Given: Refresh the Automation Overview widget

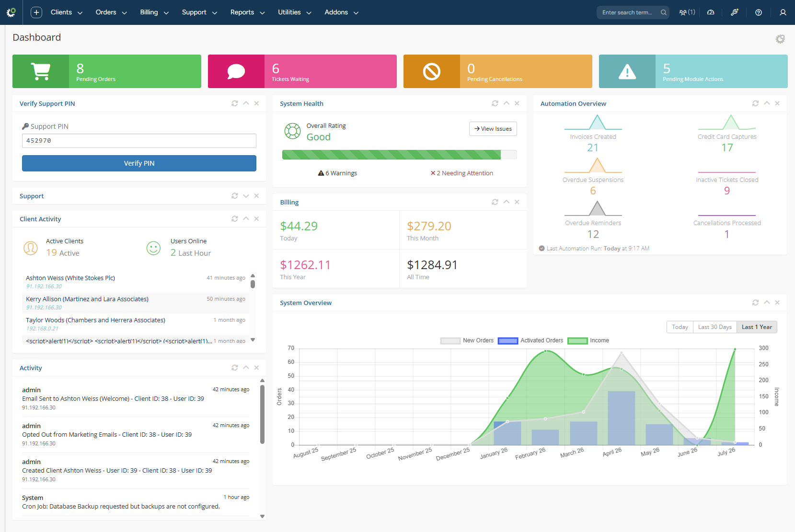Looking at the screenshot, I should (x=756, y=103).
